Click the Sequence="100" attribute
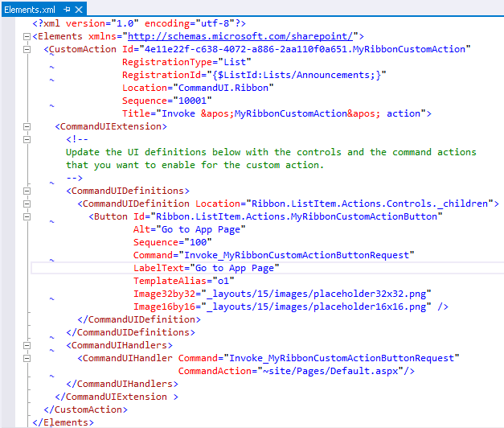 (173, 242)
